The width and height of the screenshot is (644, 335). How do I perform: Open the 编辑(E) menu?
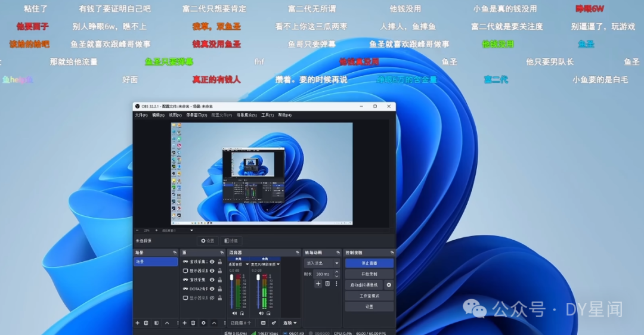158,116
